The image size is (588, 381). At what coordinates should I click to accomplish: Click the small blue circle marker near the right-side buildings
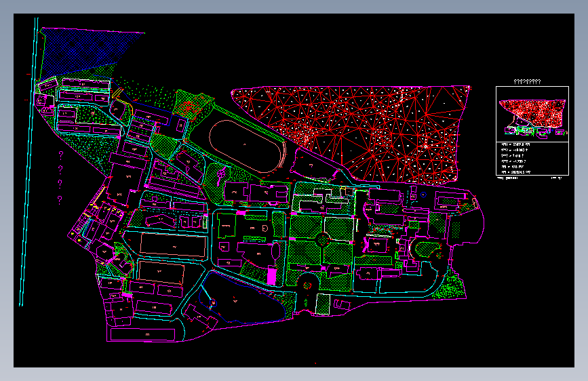coord(423,195)
